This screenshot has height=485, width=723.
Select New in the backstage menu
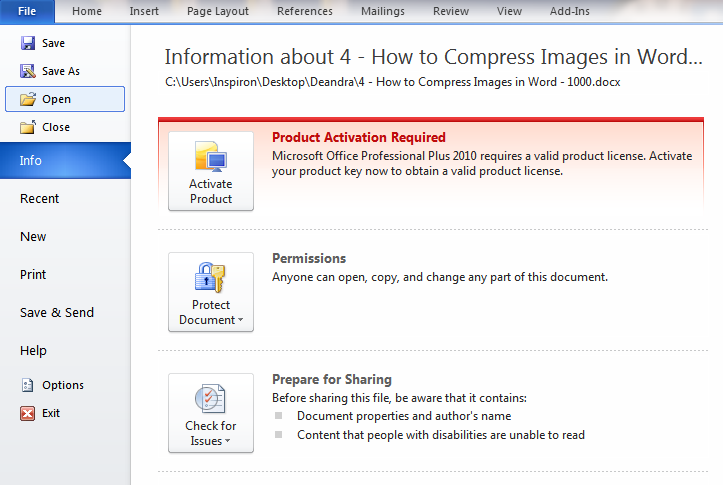[33, 237]
